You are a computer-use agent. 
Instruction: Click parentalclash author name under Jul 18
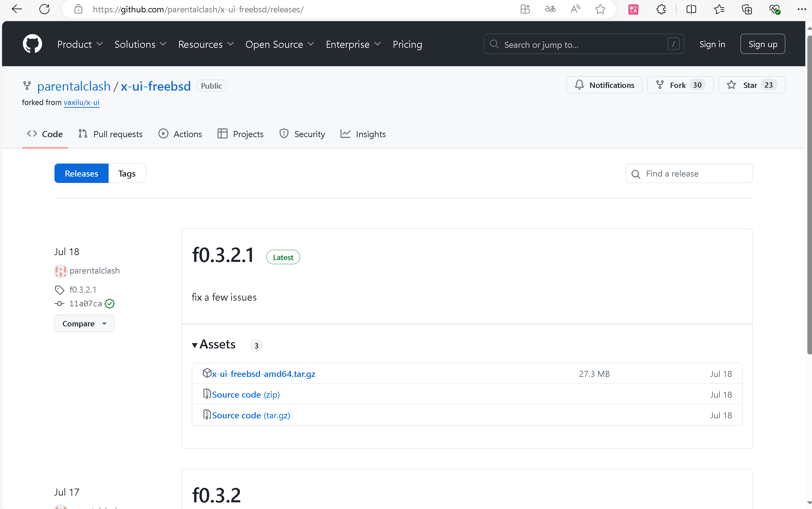point(95,271)
